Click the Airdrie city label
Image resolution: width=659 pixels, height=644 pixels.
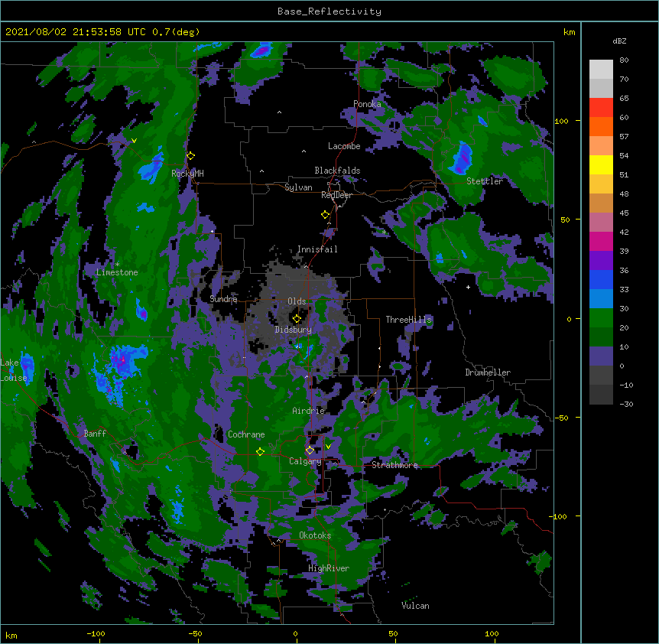(x=308, y=411)
